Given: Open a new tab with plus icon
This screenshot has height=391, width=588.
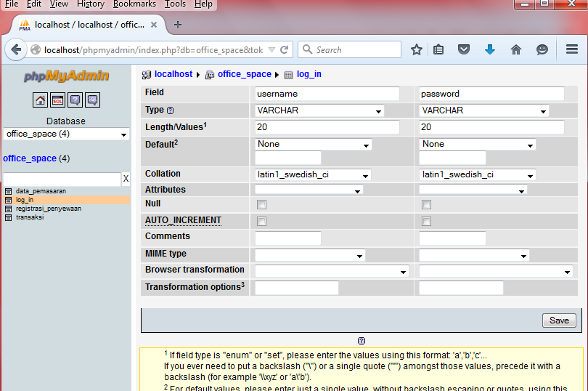Looking at the screenshot, I should [178, 25].
